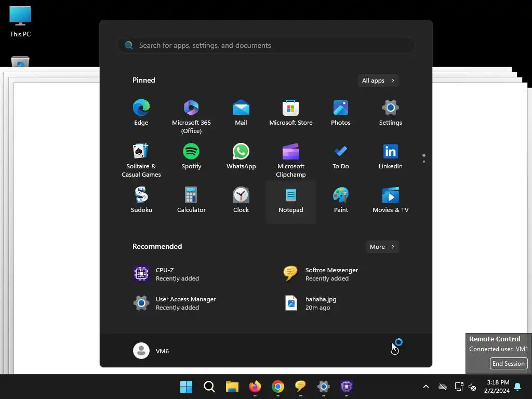Image resolution: width=532 pixels, height=399 pixels.
Task: Switch to Google Chrome on taskbar
Action: pos(277,387)
